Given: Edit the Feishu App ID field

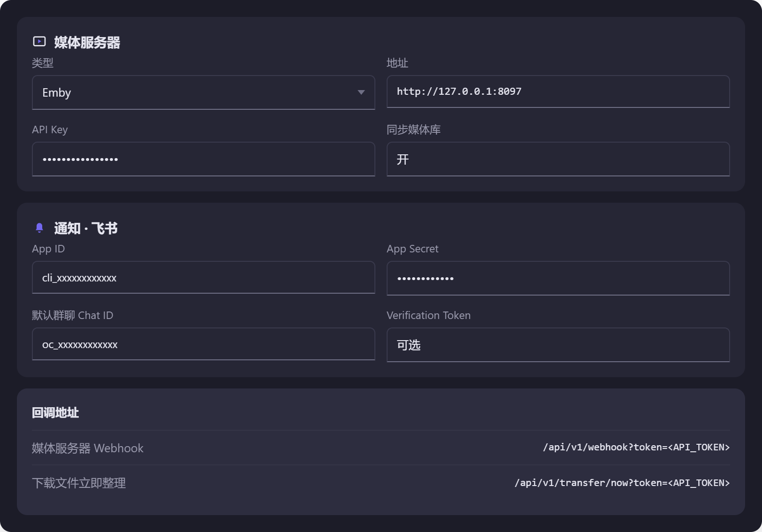Looking at the screenshot, I should [x=203, y=277].
